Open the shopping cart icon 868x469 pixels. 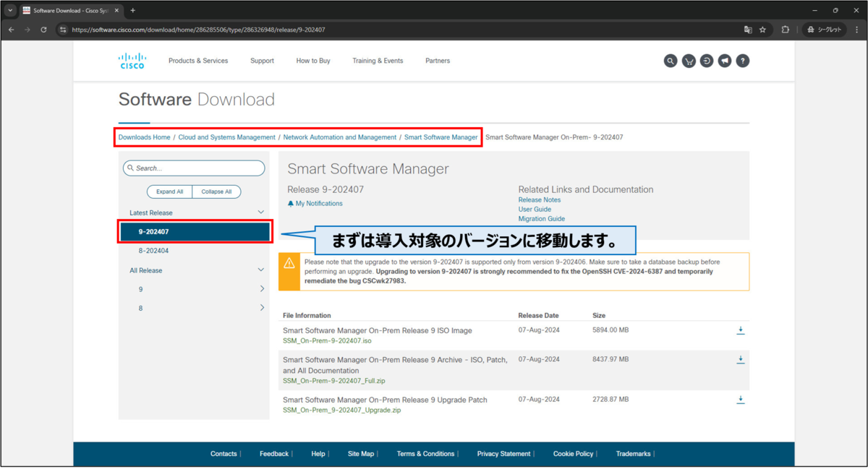(689, 61)
